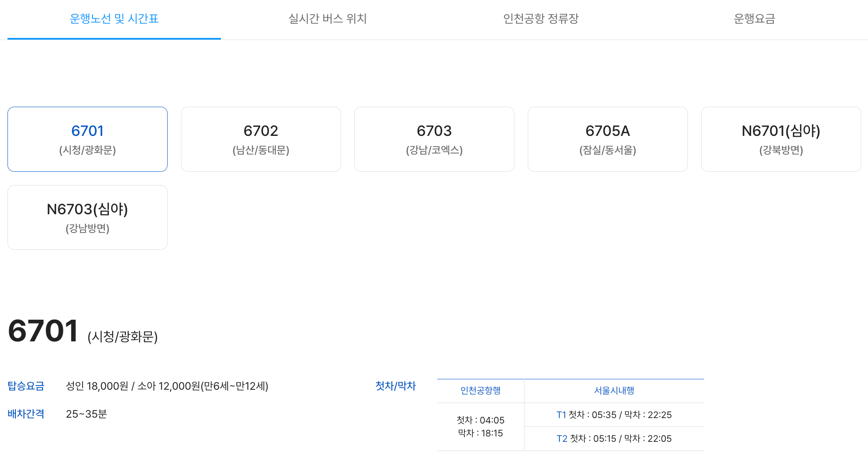Viewport: 868px width, 456px height.
Task: Switch to the 운행요금 tab
Action: click(754, 19)
